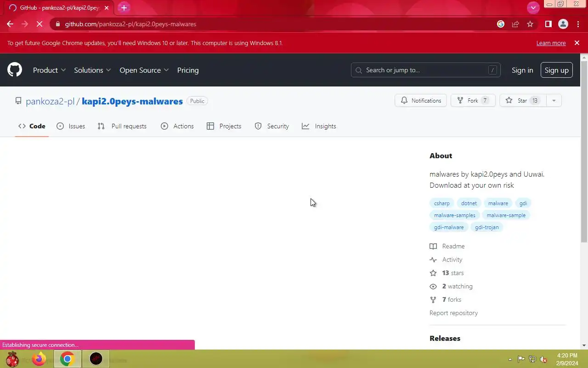Expand the Product menu
This screenshot has height=368, width=588.
click(50, 70)
